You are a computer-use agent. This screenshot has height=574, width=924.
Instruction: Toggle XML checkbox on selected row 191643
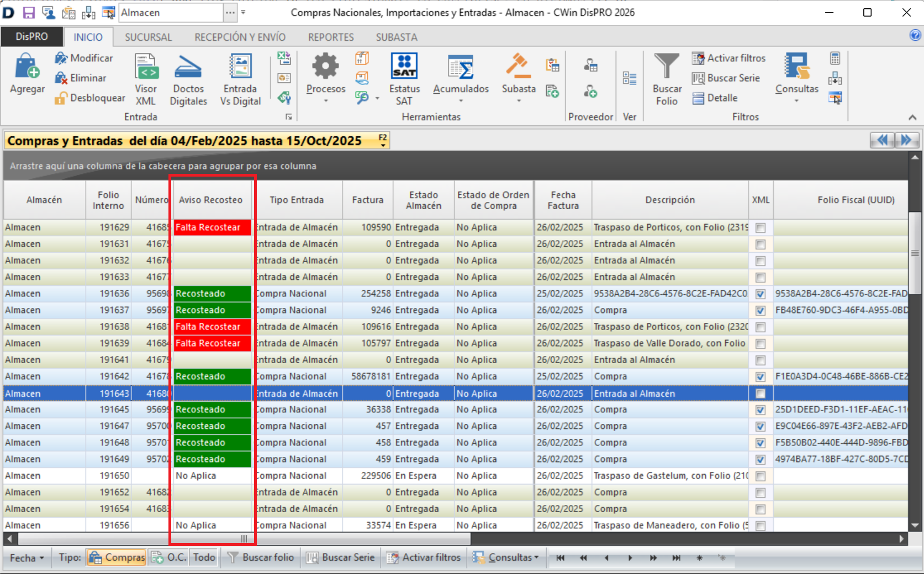(x=761, y=394)
